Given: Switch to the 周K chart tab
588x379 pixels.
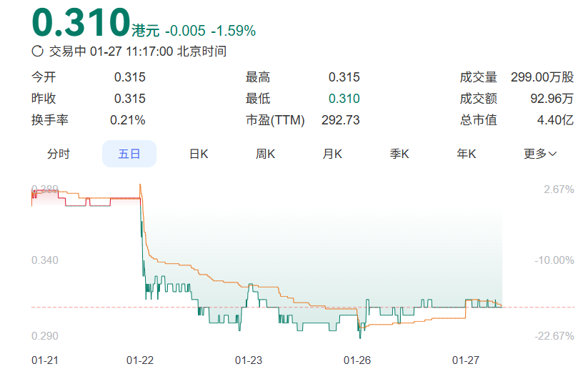Looking at the screenshot, I should coord(266,154).
